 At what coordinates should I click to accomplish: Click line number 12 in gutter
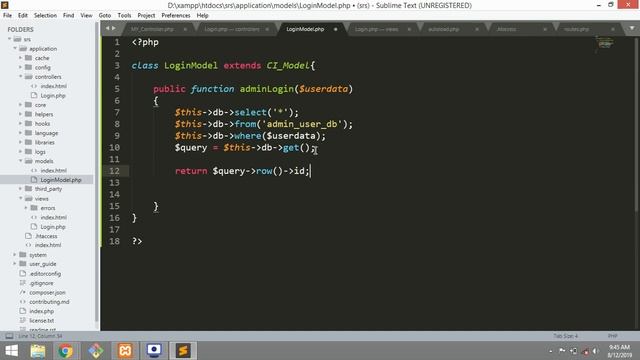(x=114, y=171)
